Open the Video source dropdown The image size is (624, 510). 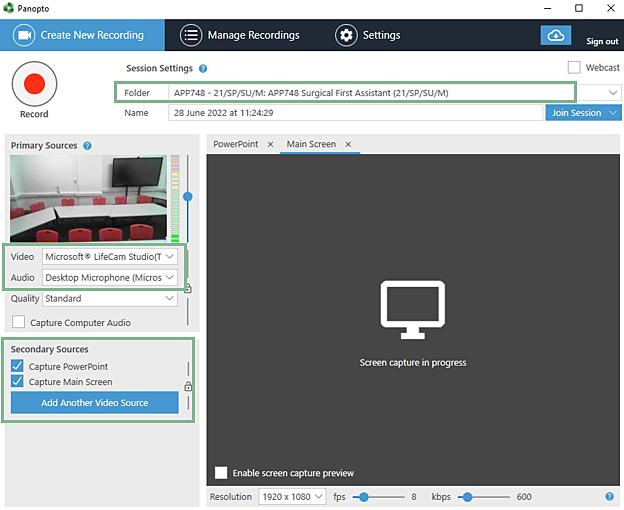[110, 257]
